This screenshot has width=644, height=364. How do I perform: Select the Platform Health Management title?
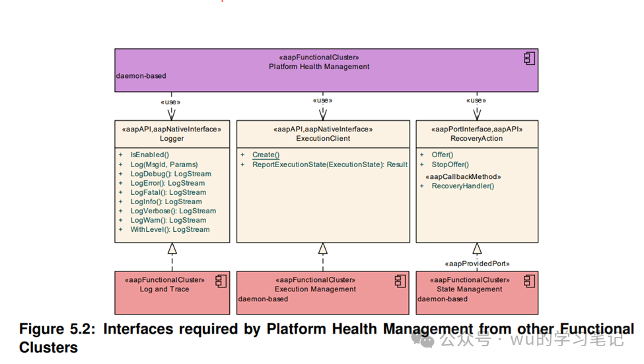coord(319,67)
